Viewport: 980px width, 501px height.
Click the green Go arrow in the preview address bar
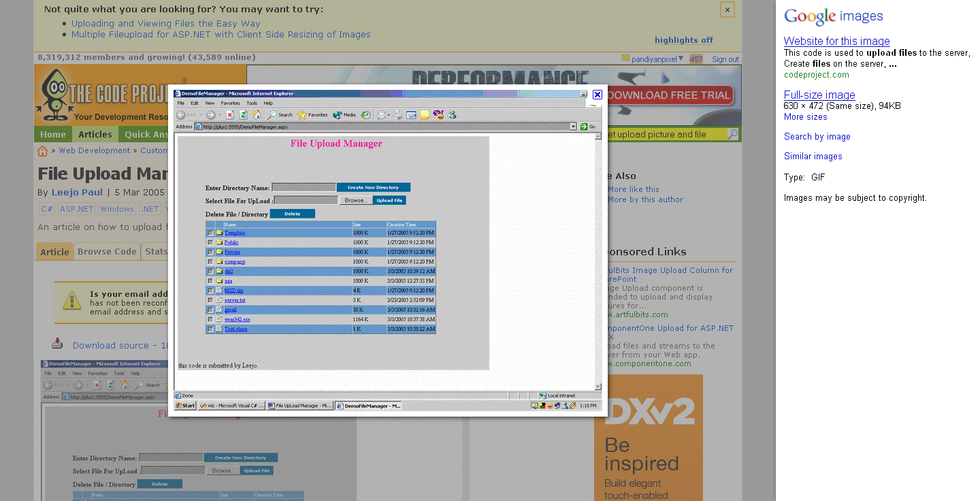[x=583, y=127]
